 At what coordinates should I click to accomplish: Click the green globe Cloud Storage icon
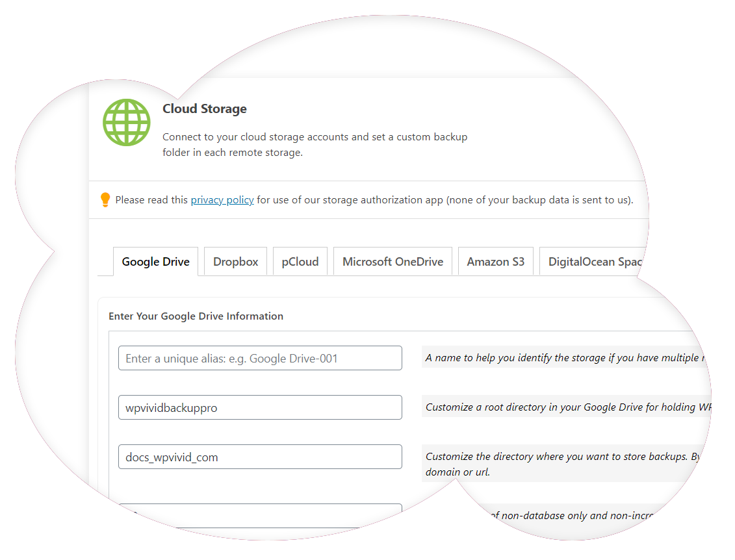point(127,122)
